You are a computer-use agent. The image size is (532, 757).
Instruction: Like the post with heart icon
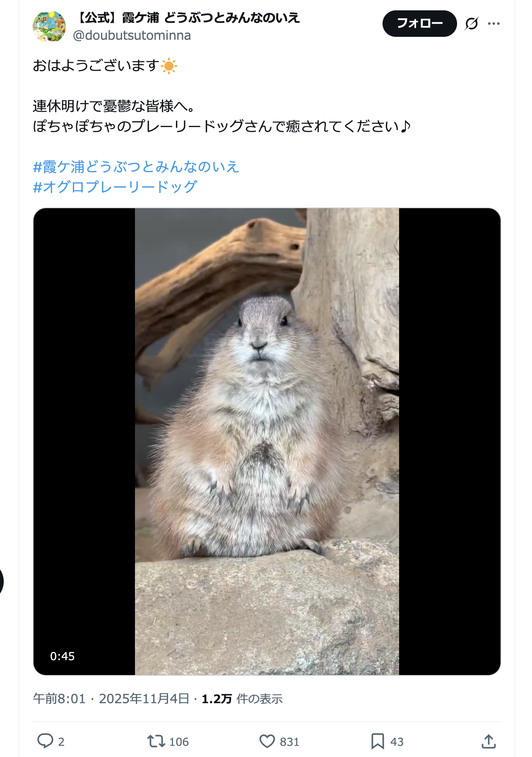pyautogui.click(x=267, y=741)
